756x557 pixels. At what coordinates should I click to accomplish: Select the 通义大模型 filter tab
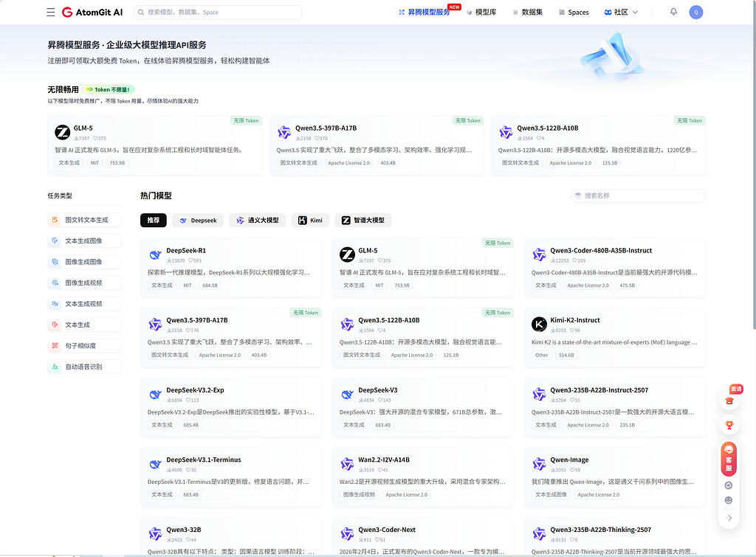(x=258, y=220)
